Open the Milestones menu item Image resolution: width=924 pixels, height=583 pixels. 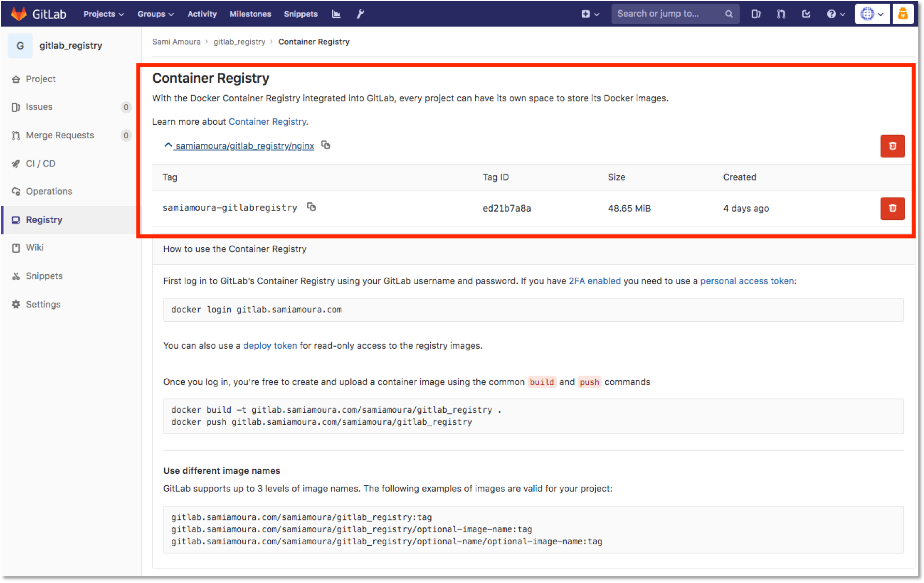coord(250,14)
